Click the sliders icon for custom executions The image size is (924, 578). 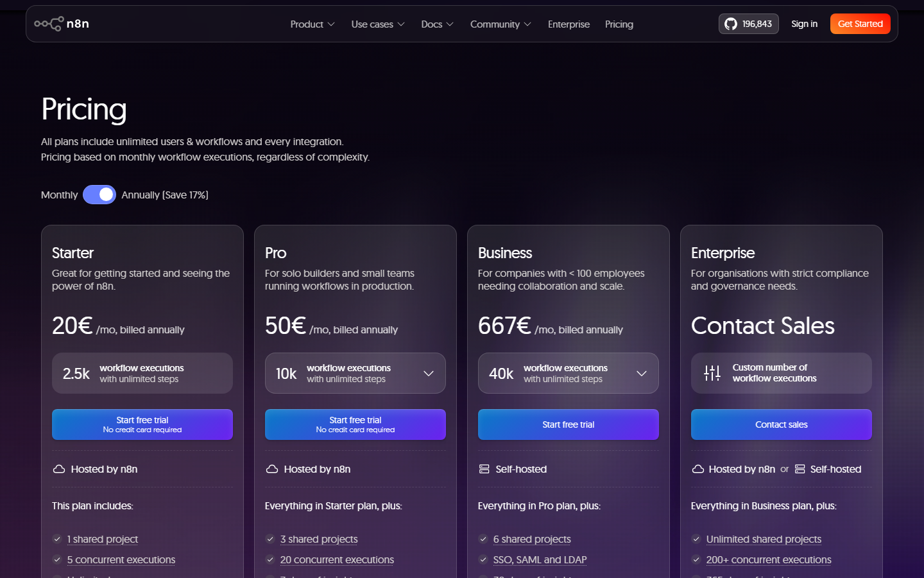click(x=712, y=373)
